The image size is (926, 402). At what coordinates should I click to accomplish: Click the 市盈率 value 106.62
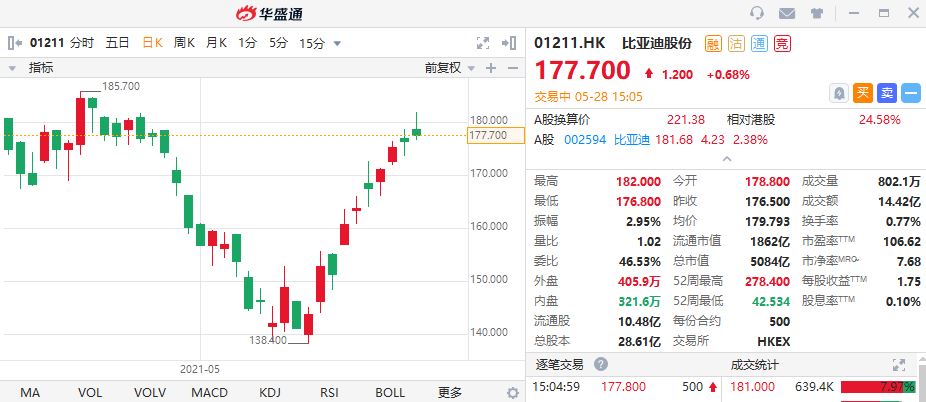tap(902, 241)
